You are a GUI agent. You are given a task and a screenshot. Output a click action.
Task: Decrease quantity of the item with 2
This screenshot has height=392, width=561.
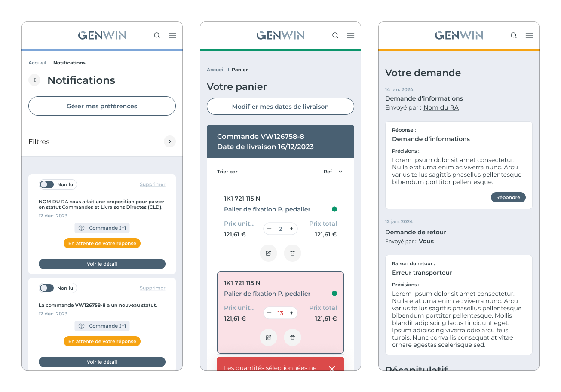click(x=269, y=229)
